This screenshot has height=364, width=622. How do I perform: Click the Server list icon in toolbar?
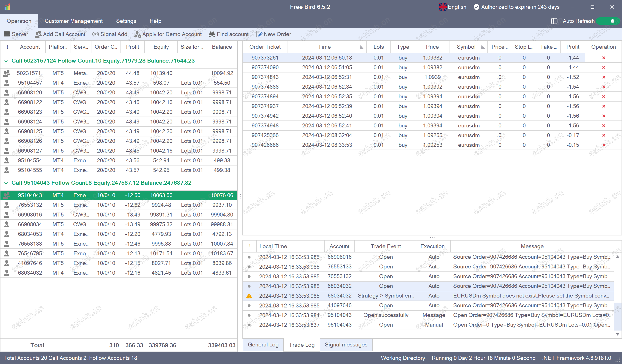click(7, 34)
